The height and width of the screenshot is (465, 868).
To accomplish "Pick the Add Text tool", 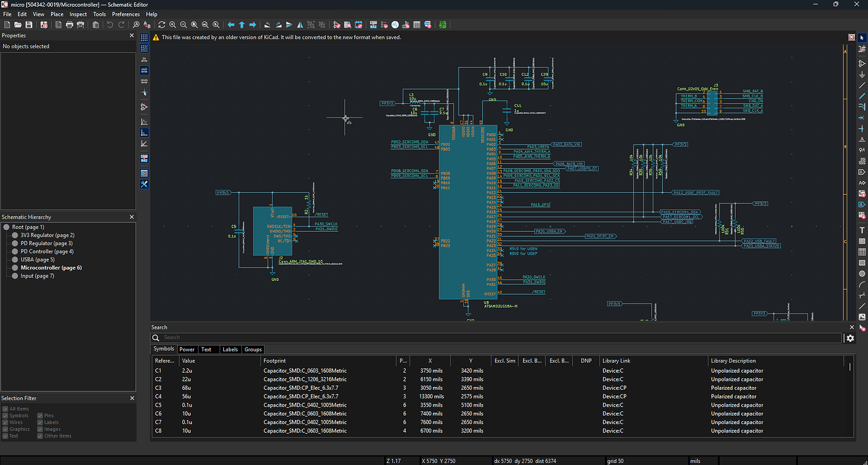I will coord(862,230).
